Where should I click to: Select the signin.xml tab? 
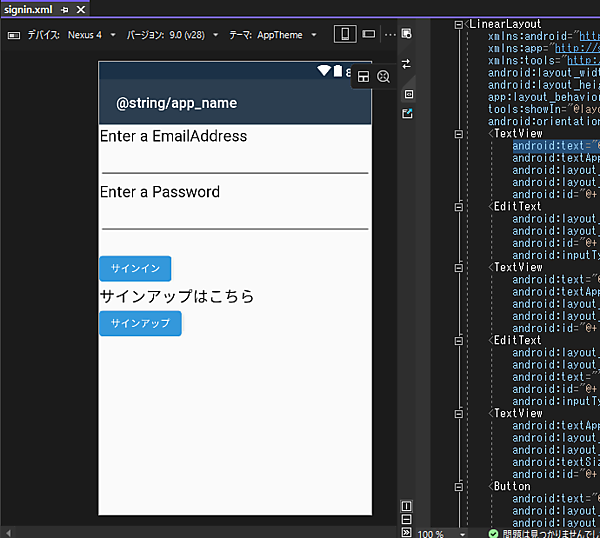[28, 9]
